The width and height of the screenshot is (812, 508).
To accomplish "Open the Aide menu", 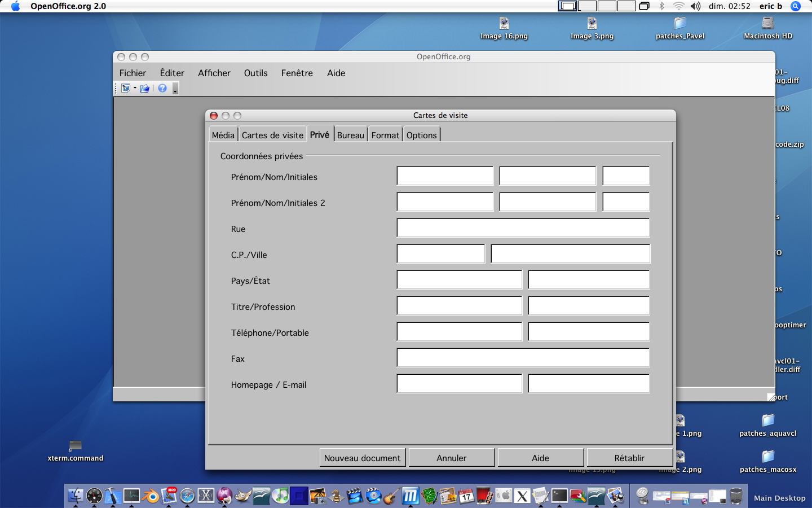I will [x=336, y=73].
